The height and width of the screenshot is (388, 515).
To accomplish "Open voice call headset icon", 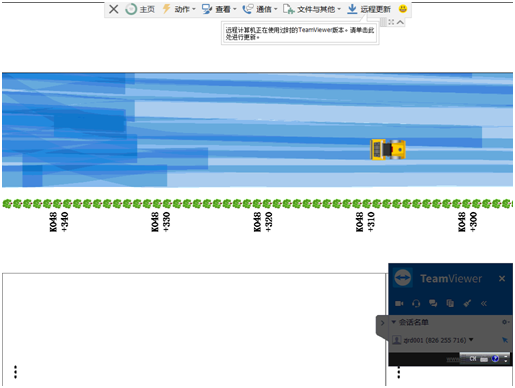I will [x=416, y=303].
